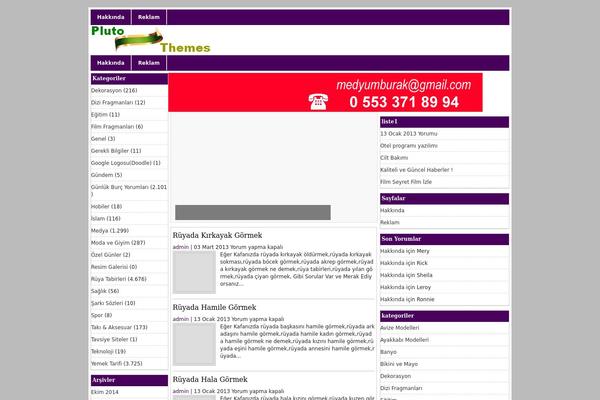Click thumbnail of Rüyada Hamile Görmek post
600x400 pixels.
(x=194, y=344)
